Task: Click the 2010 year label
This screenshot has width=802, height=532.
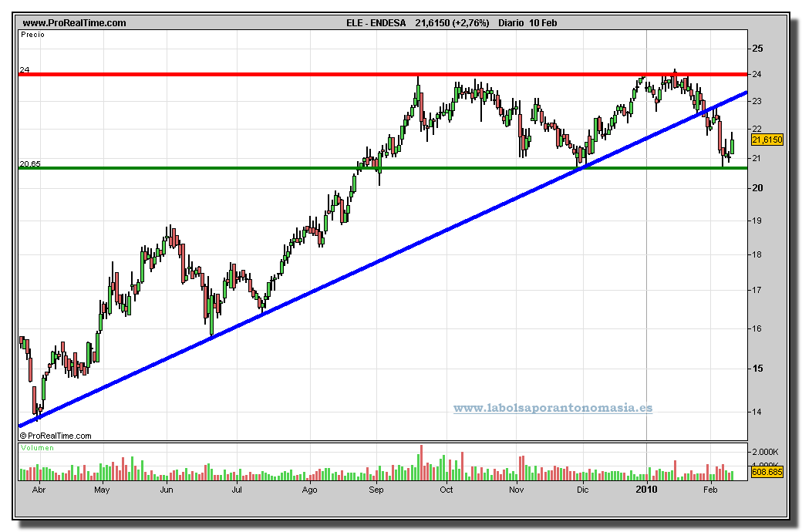Action: point(646,490)
